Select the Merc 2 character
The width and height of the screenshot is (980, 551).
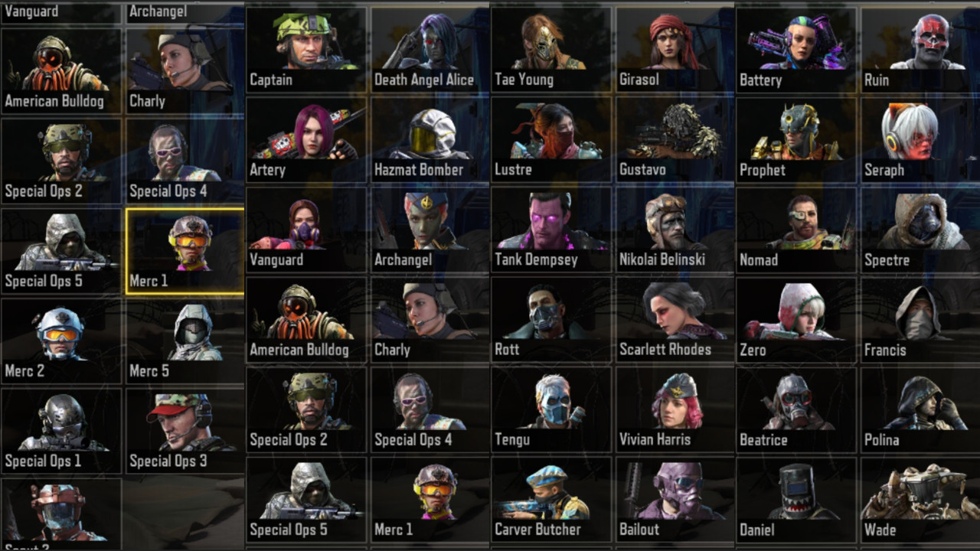point(61,341)
